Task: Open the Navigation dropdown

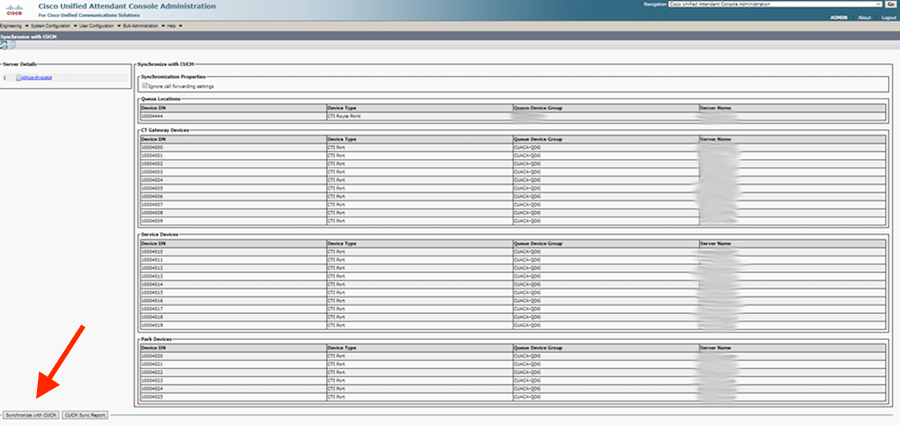Action: point(775,4)
